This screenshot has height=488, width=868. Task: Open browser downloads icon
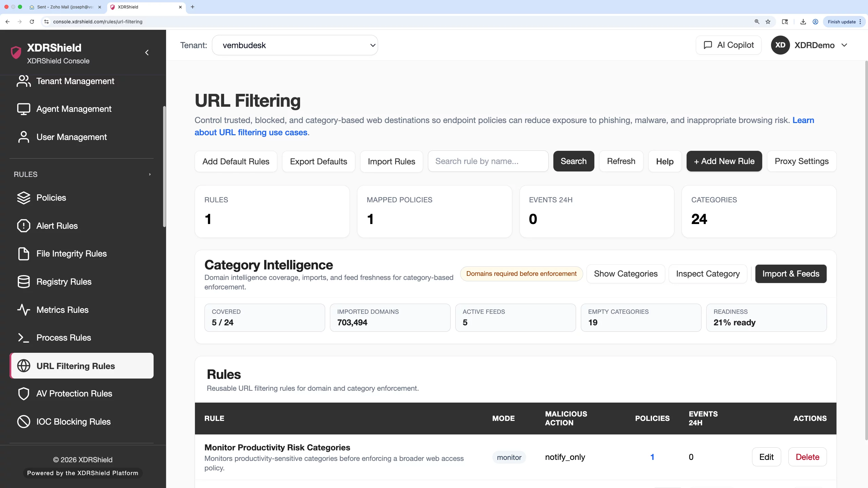pyautogui.click(x=803, y=22)
